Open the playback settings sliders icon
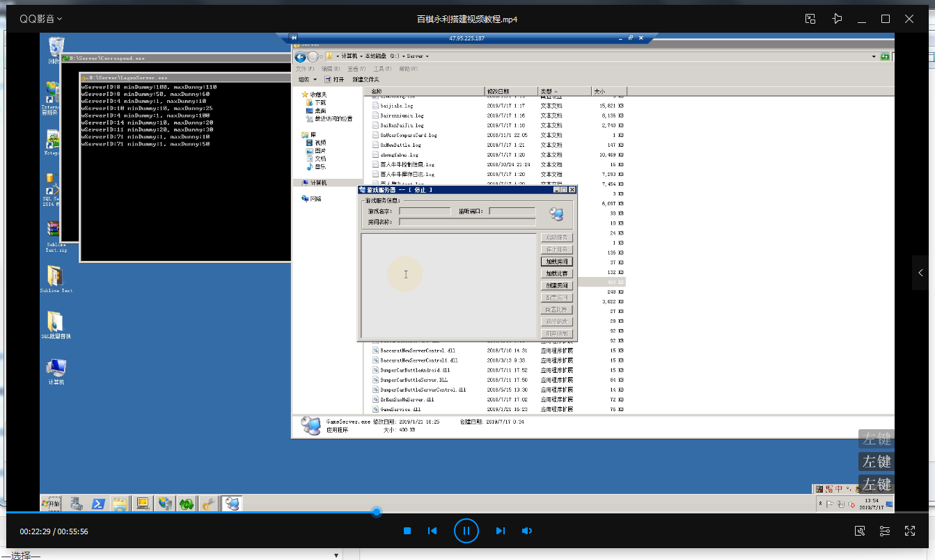The height and width of the screenshot is (560, 935). 885,531
